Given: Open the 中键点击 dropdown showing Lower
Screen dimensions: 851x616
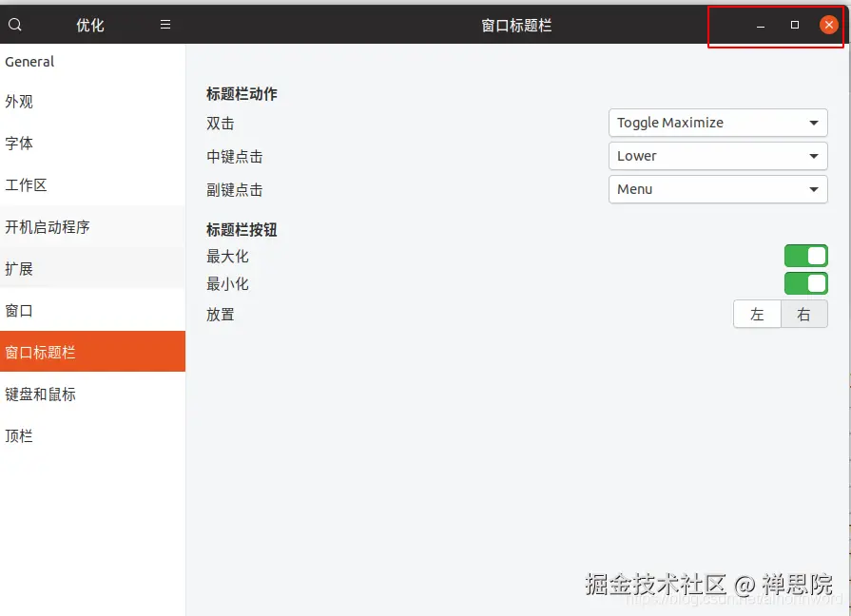Looking at the screenshot, I should pyautogui.click(x=717, y=156).
